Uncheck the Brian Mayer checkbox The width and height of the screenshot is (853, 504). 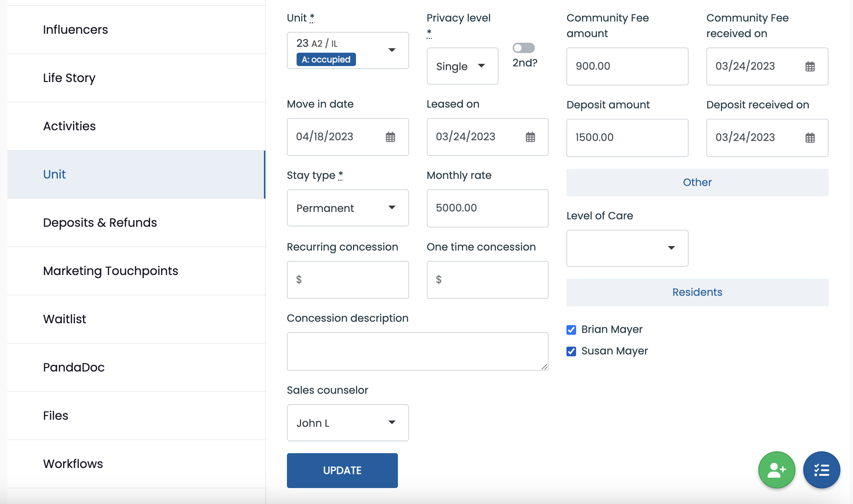571,330
